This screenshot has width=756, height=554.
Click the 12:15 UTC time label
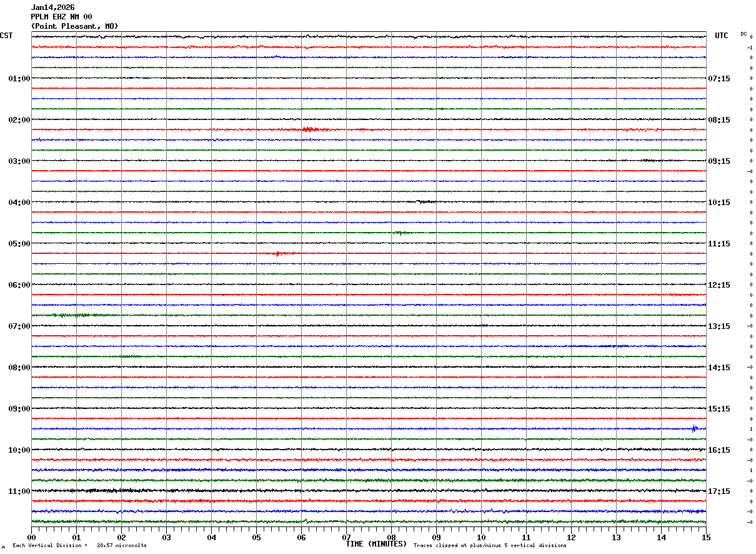click(719, 285)
